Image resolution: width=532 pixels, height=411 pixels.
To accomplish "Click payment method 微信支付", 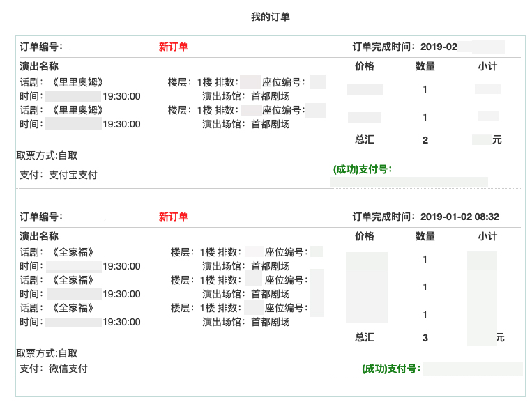I will click(x=68, y=369).
